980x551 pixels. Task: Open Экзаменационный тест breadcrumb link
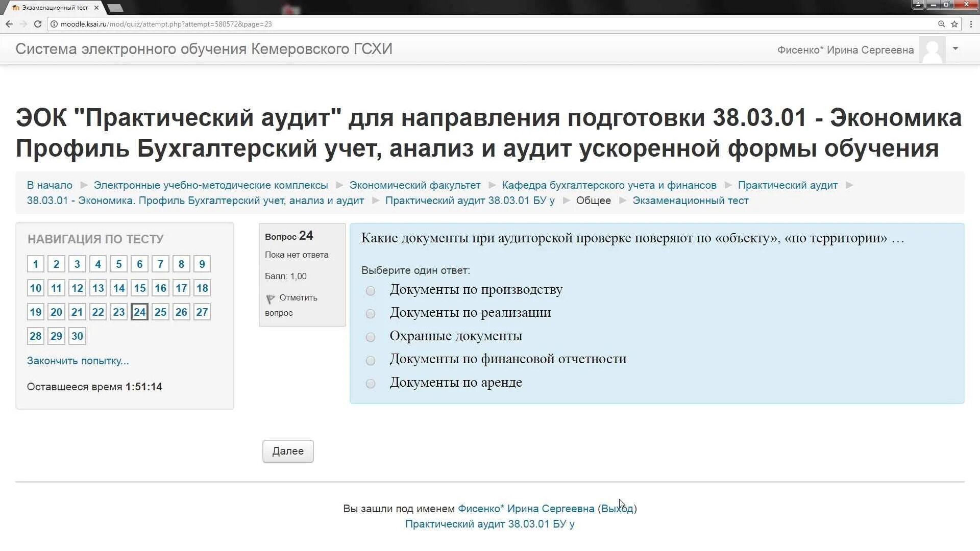(x=691, y=201)
